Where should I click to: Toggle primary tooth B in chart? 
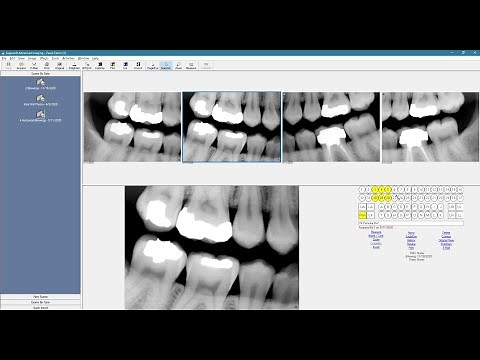tap(388, 207)
